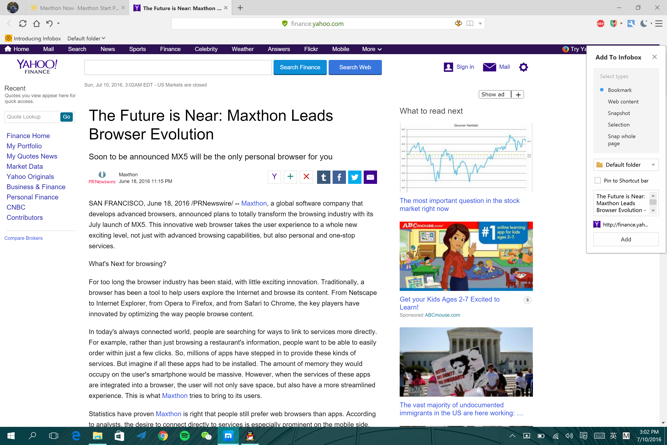The width and height of the screenshot is (667, 445).
Task: Open Microsoft Edge from taskbar
Action: point(76,436)
